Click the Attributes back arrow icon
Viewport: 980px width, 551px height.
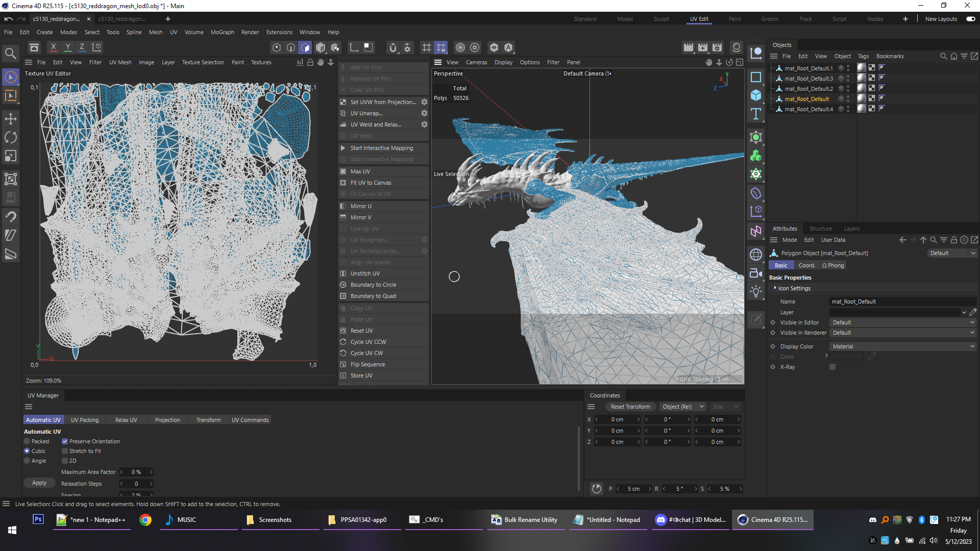903,240
